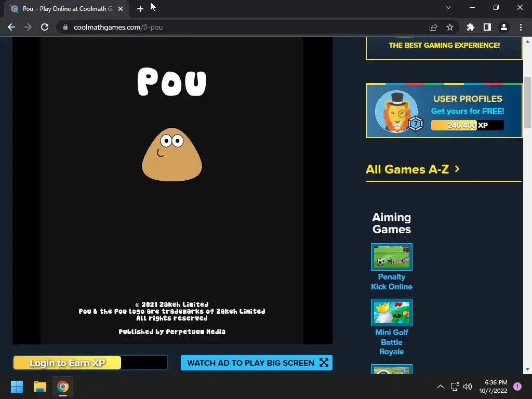This screenshot has width=532, height=399.
Task: Click the page scrollbar thumb
Action: [527, 103]
